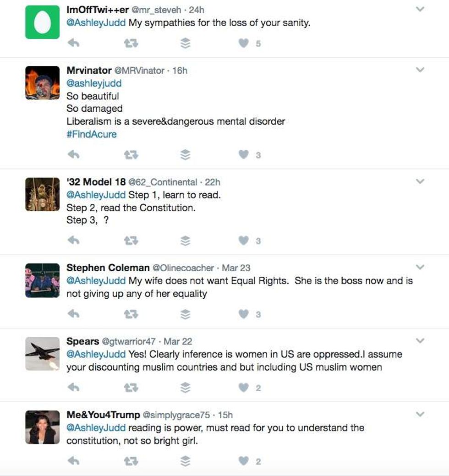Expand the options chevron on Mrvinator's tweet
The image size is (449, 476).
coord(420,70)
